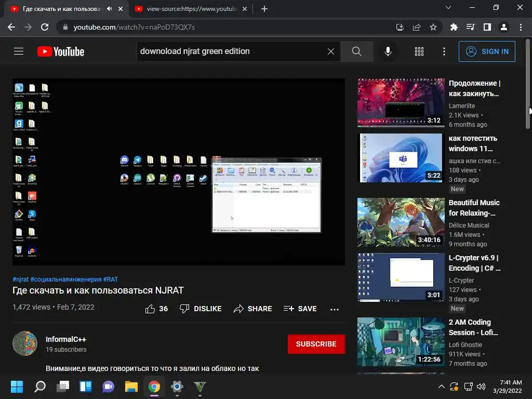Open Windows Start menu
The width and height of the screenshot is (532, 399).
(x=17, y=387)
